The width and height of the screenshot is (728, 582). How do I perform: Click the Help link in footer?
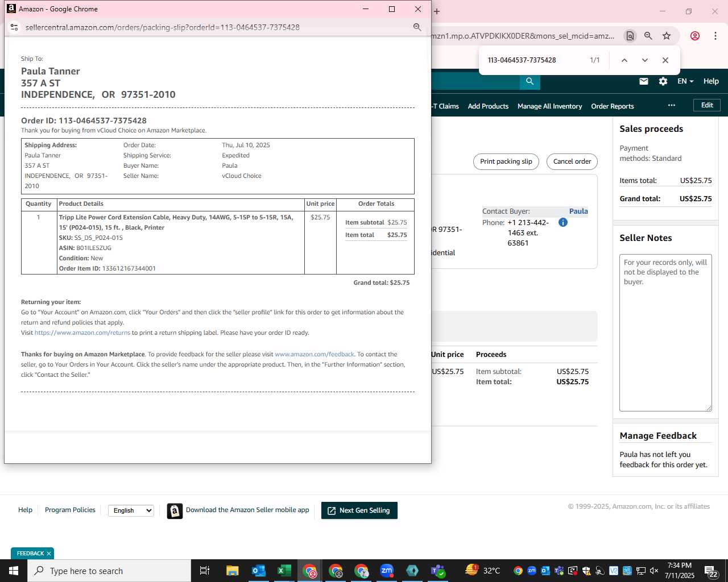point(25,510)
